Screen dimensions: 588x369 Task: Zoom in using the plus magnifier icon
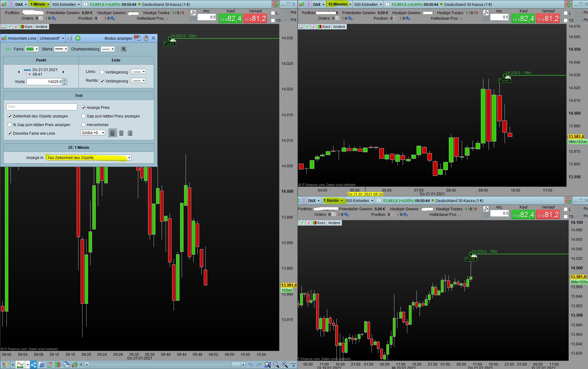[285, 365]
